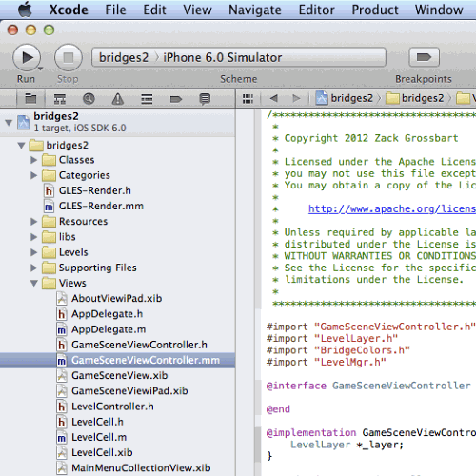Open the Product menu
This screenshot has width=476, height=476.
(375, 10)
